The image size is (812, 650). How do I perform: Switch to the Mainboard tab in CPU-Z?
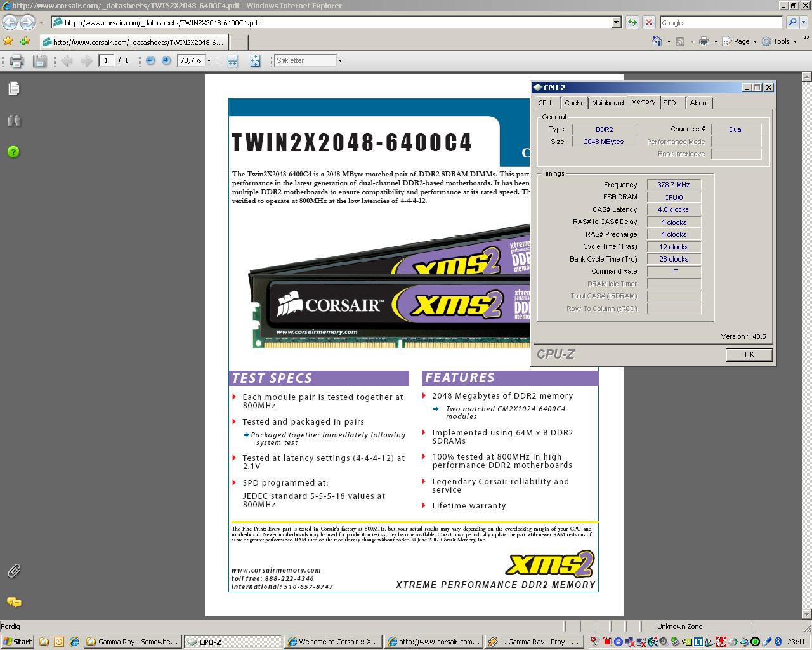608,103
